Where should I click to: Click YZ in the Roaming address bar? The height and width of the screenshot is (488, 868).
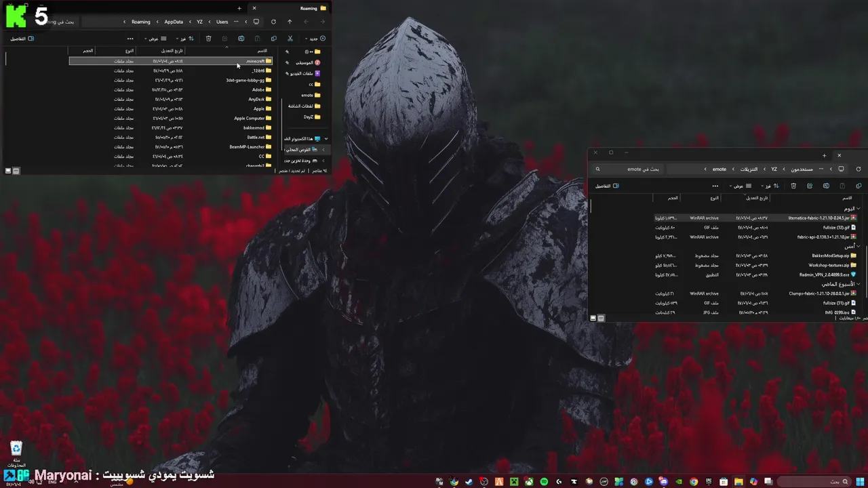coord(199,22)
